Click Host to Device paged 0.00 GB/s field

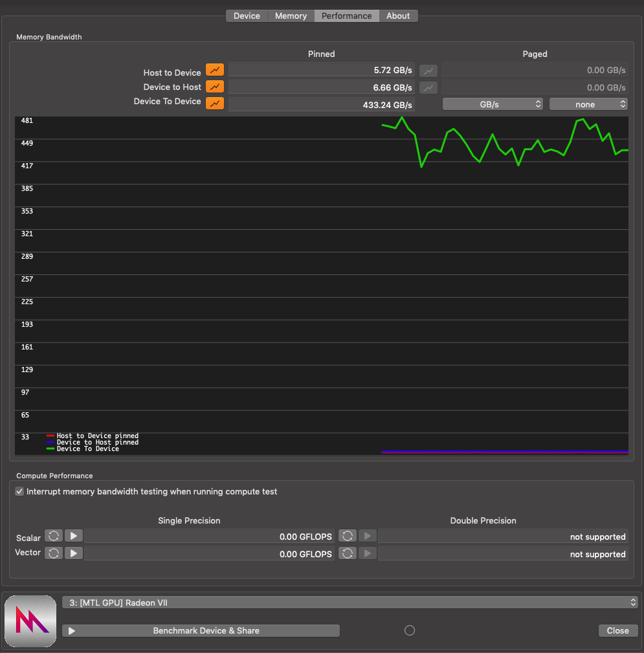coord(535,70)
